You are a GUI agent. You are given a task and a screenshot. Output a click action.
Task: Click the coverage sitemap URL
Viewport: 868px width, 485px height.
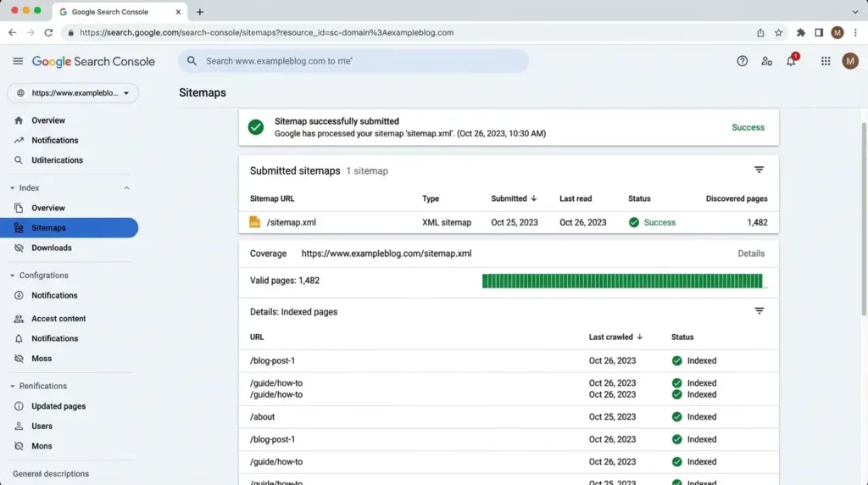point(387,253)
